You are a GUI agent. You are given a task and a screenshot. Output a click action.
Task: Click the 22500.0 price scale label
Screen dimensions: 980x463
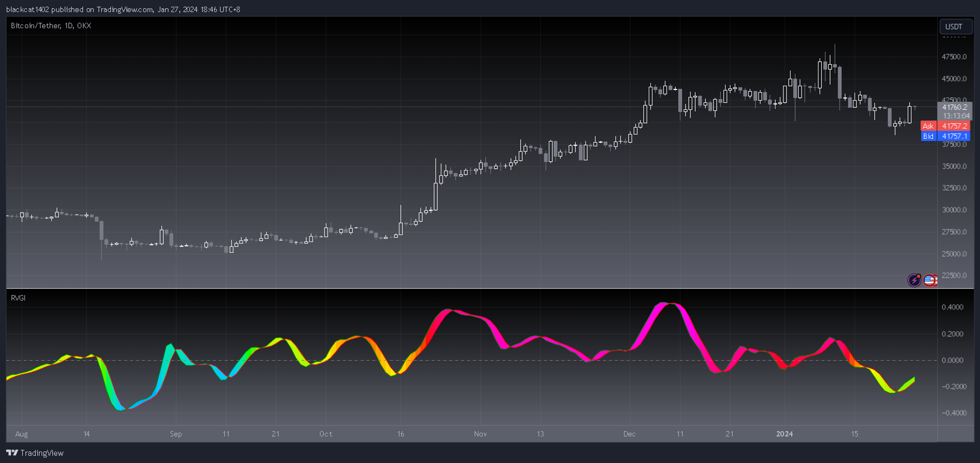[x=954, y=275]
